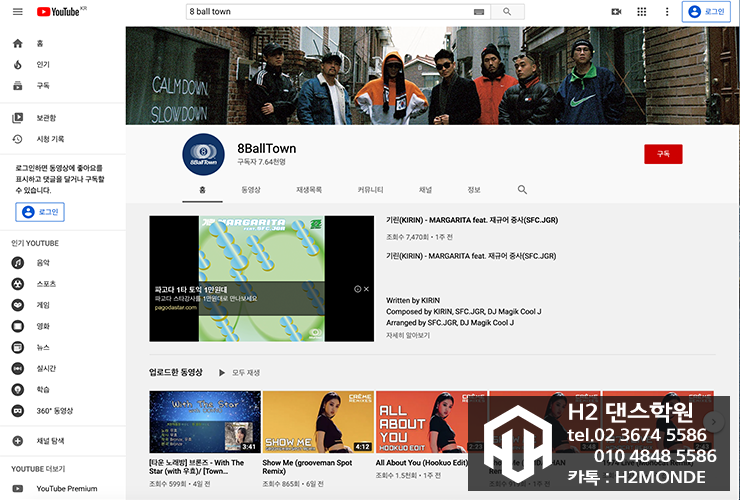The width and height of the screenshot is (740, 500).
Task: Open the on-screen keyboard in search box
Action: click(479, 12)
